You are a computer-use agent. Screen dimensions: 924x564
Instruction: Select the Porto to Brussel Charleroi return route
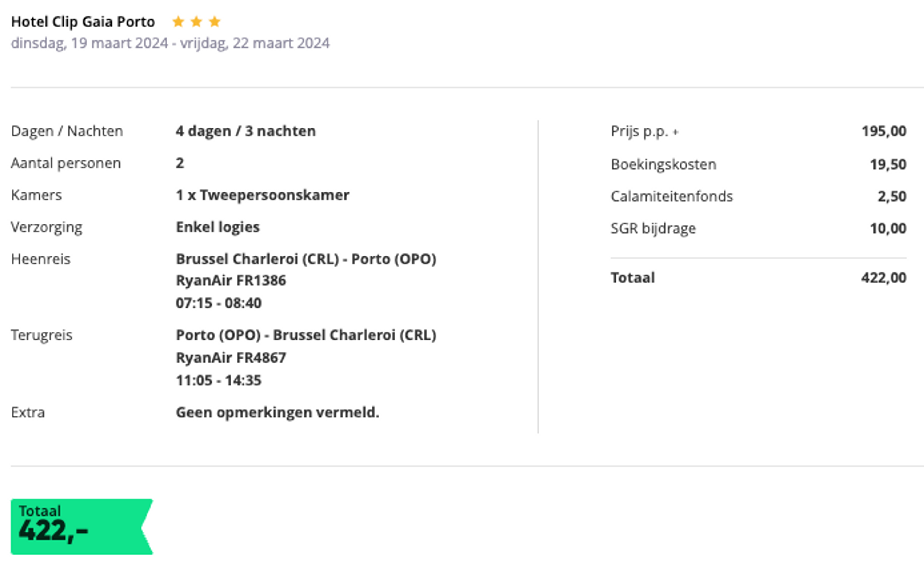(x=306, y=335)
